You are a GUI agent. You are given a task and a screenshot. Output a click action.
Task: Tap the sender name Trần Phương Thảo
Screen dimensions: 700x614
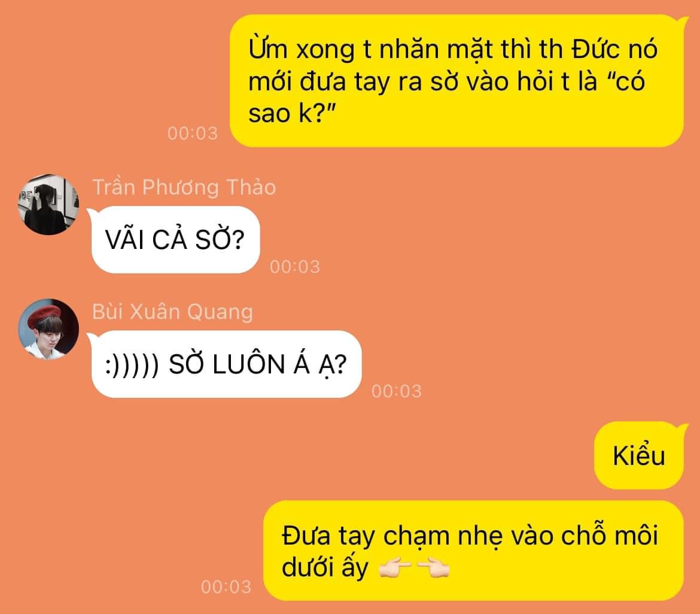pyautogui.click(x=184, y=187)
